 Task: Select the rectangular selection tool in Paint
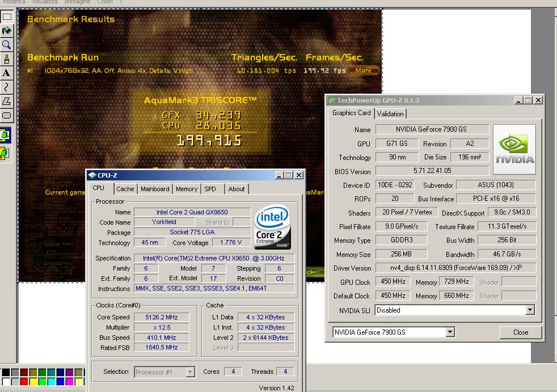pos(7,16)
